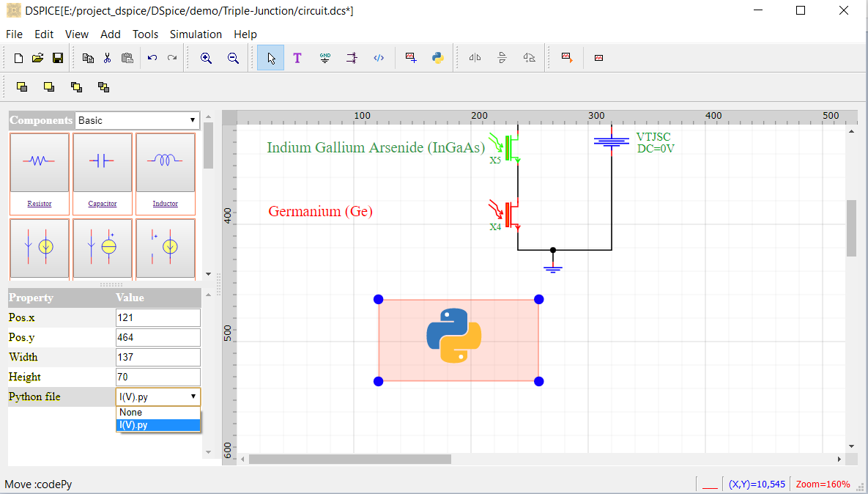Click the zoom out magnifier icon
Screen dimensions: 868x494
click(x=233, y=58)
